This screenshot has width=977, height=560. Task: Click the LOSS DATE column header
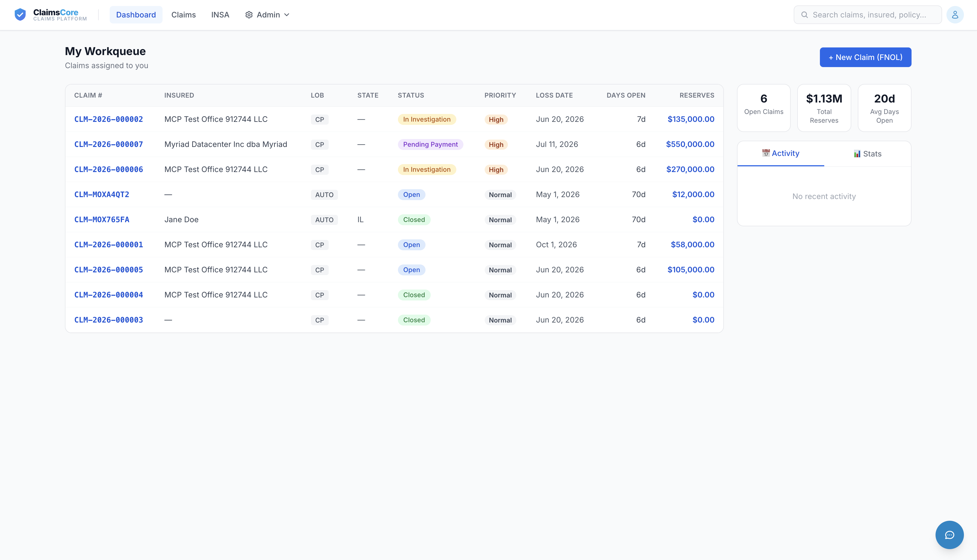coord(554,95)
